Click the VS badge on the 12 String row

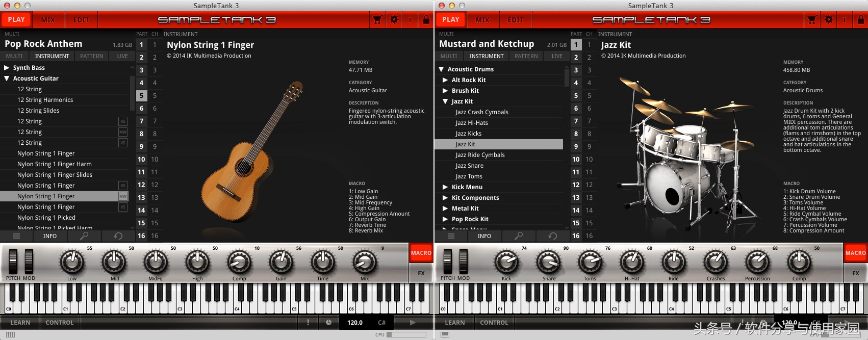tap(123, 143)
